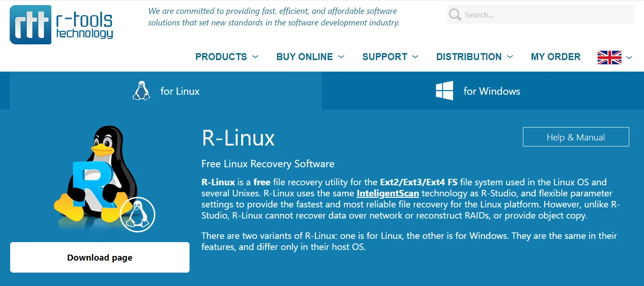
Task: Follow the InteligentScan link
Action: click(387, 193)
